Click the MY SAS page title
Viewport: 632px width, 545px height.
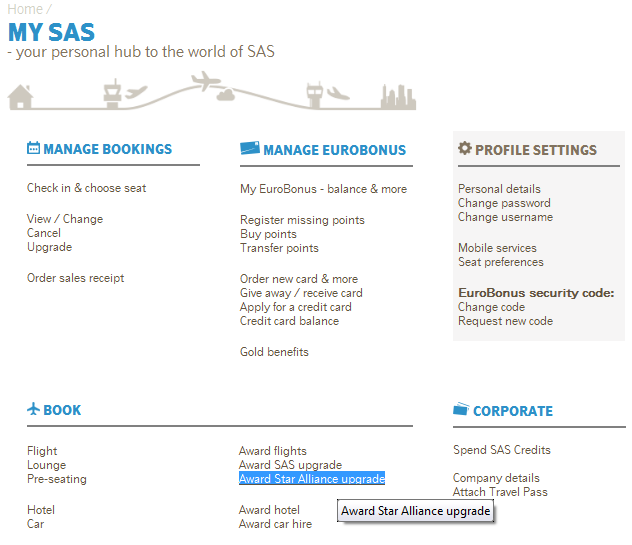[x=51, y=32]
